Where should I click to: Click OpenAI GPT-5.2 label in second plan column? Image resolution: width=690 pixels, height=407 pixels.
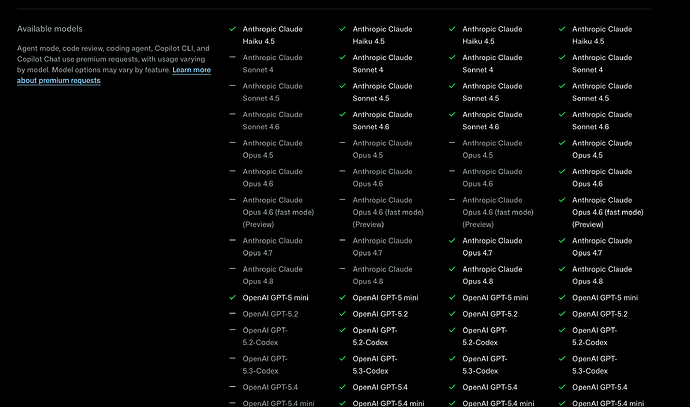tap(380, 314)
